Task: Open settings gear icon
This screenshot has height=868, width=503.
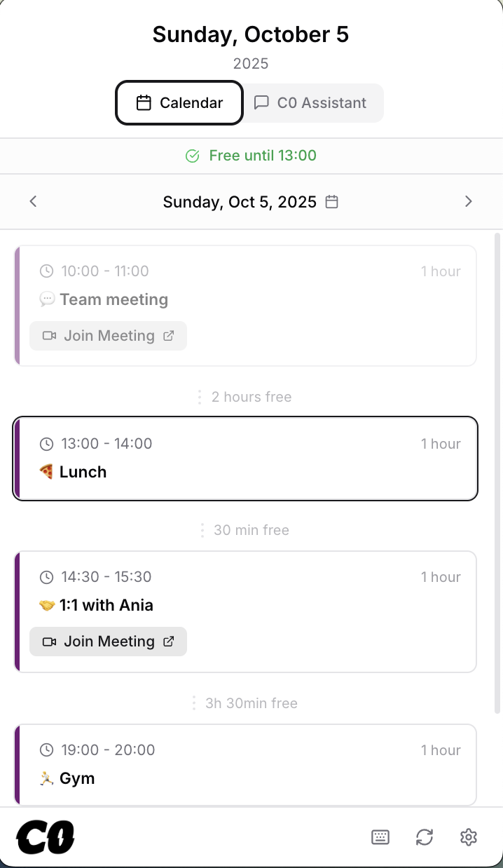Action: pyautogui.click(x=468, y=836)
